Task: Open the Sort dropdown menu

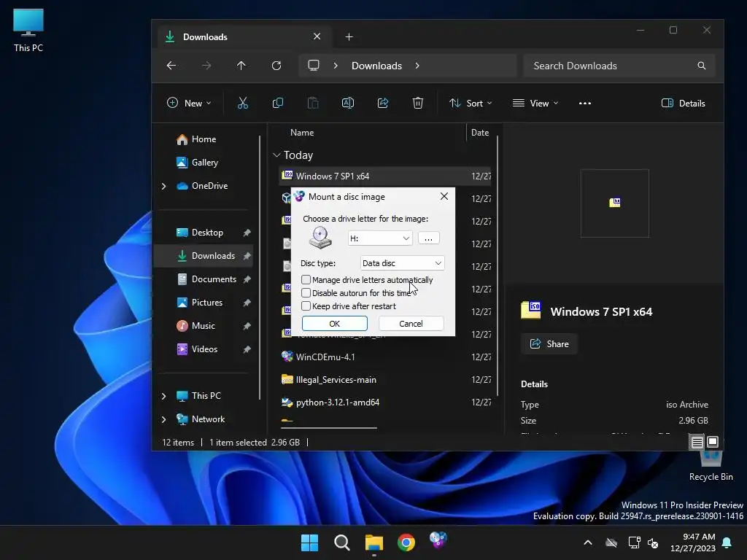Action: coord(471,103)
